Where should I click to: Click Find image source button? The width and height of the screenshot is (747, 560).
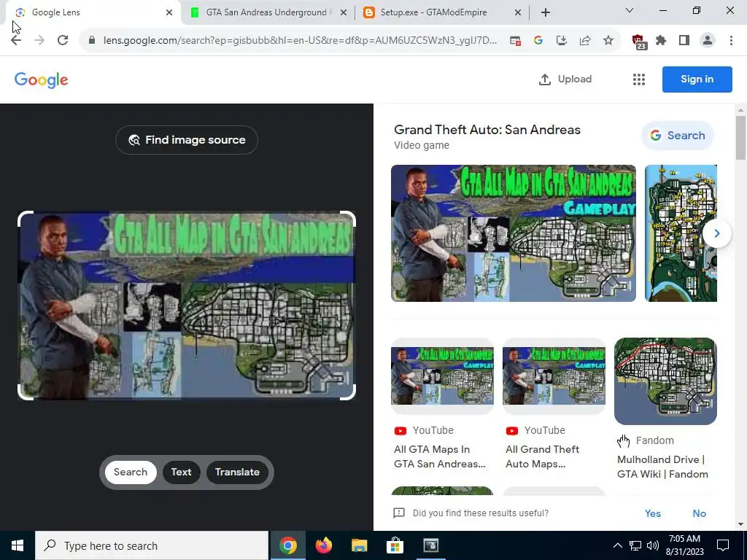point(187,140)
